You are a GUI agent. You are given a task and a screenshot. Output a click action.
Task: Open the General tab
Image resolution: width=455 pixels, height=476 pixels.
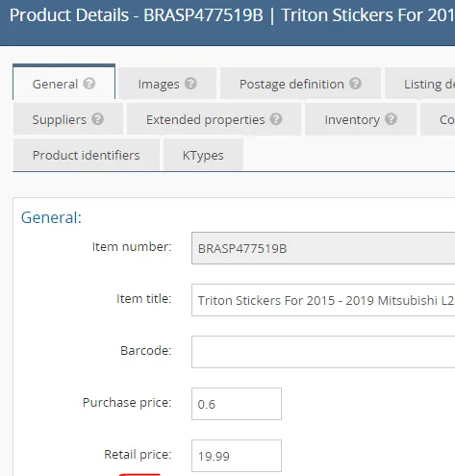[x=63, y=82]
